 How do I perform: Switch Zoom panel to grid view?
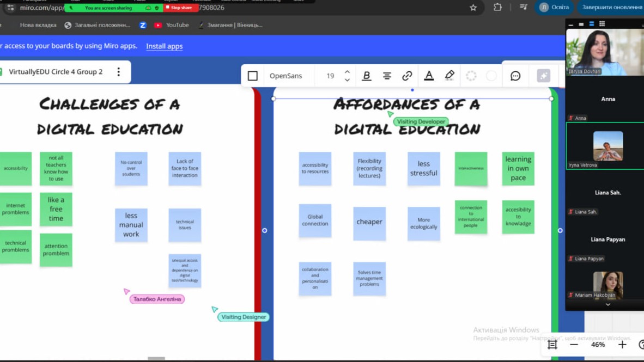tap(602, 24)
